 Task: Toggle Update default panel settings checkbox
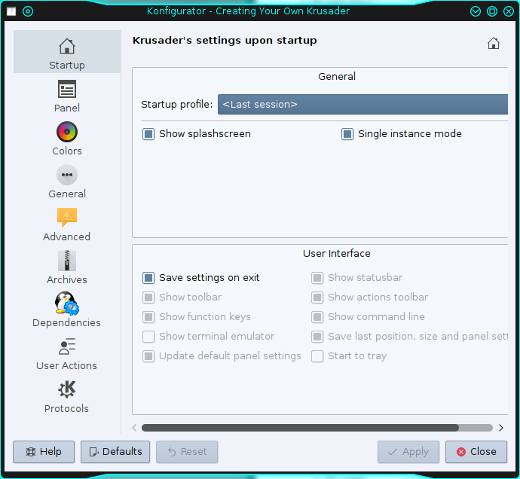[148, 356]
